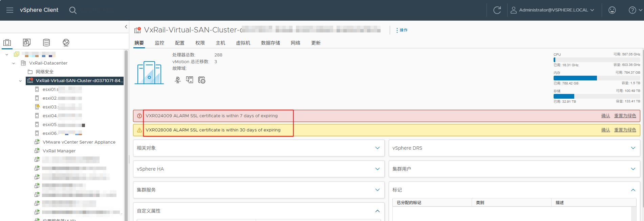Collapse the VxRail-Datacenter tree node
The image size is (644, 221).
14,63
